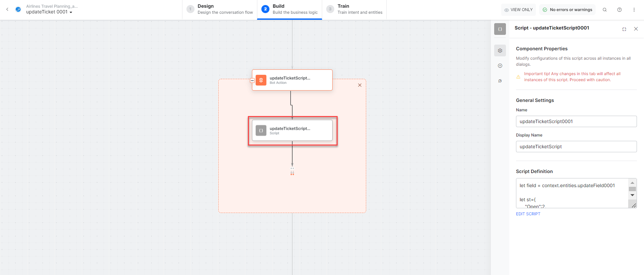Switch to the Design tab
The height and width of the screenshot is (275, 644).
(220, 9)
